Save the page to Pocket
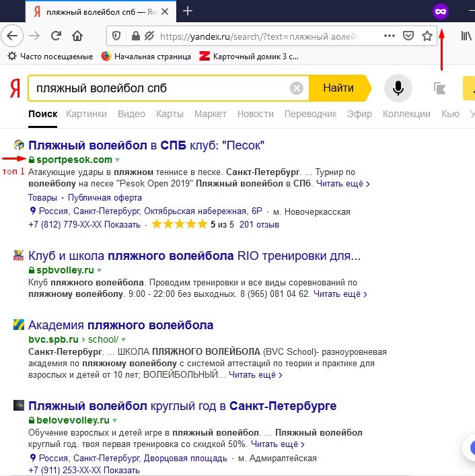Image resolution: width=475 pixels, height=476 pixels. [x=408, y=36]
